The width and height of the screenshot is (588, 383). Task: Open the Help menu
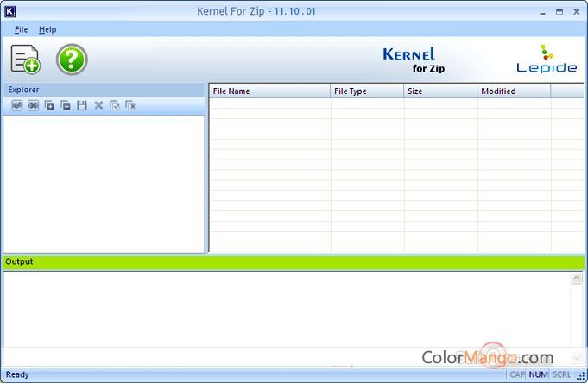click(47, 29)
